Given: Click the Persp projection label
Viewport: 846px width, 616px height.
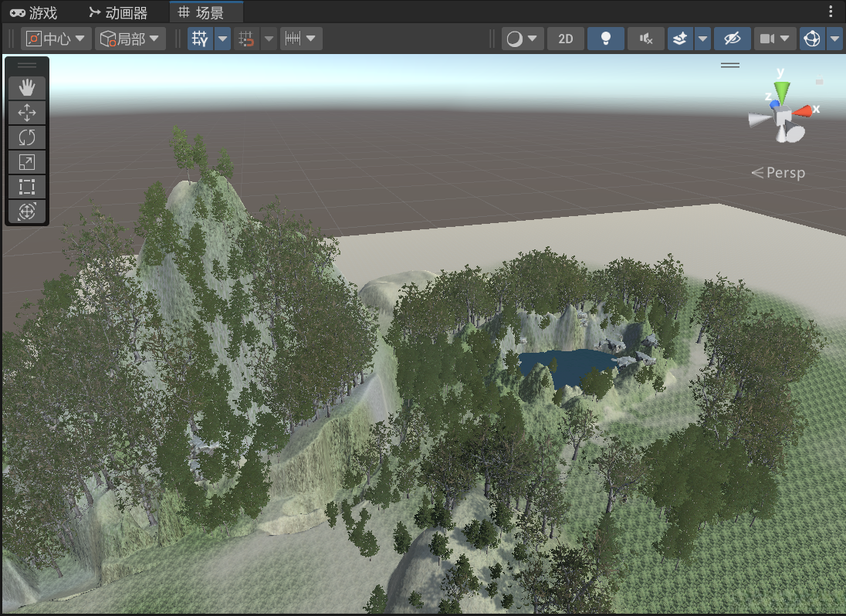Looking at the screenshot, I should pyautogui.click(x=778, y=173).
